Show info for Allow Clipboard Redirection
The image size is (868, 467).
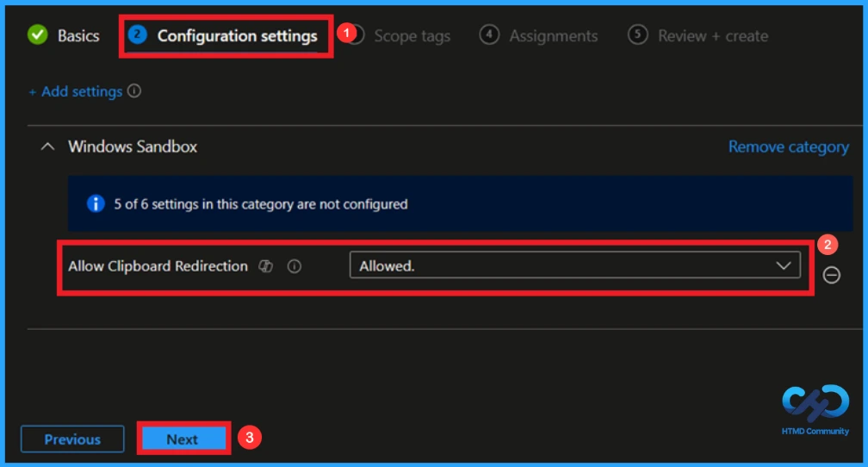click(294, 266)
